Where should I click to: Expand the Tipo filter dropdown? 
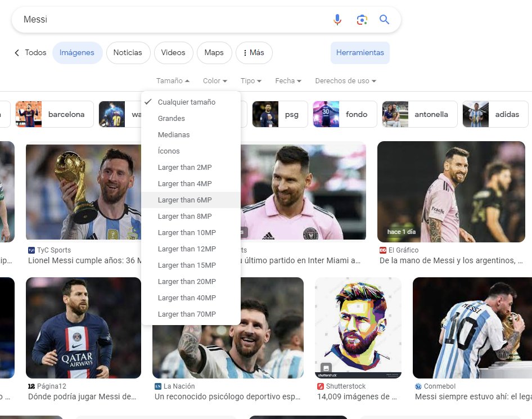coord(251,81)
